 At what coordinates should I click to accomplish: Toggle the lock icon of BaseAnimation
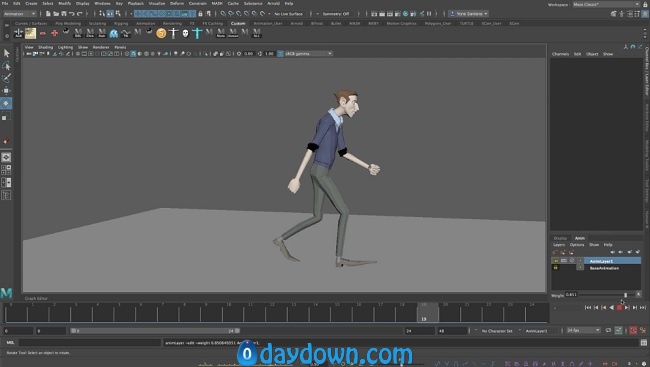[x=556, y=268]
